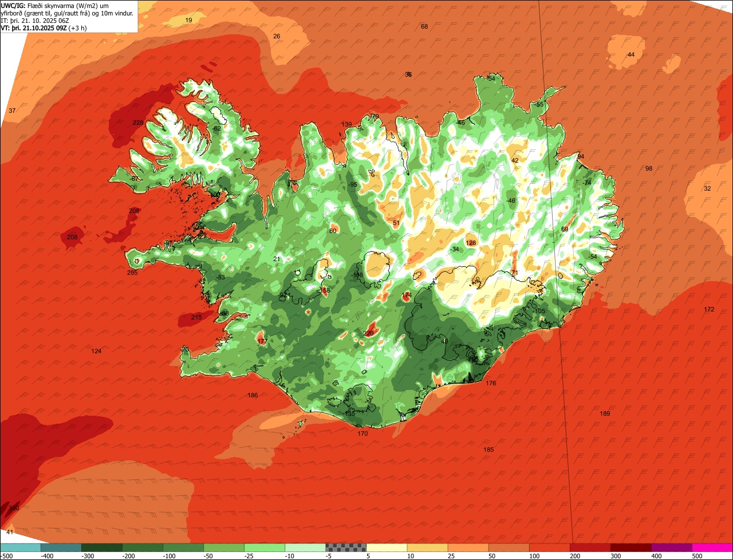
Task: Click the '26' value in the northern ocean
Action: (x=277, y=37)
